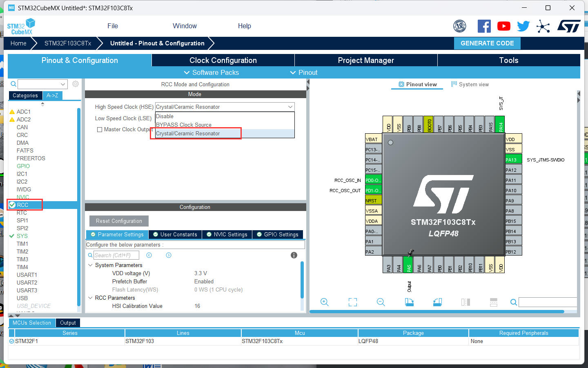The width and height of the screenshot is (588, 368).
Task: Select the BOOT0 pin on chip
Action: click(429, 124)
